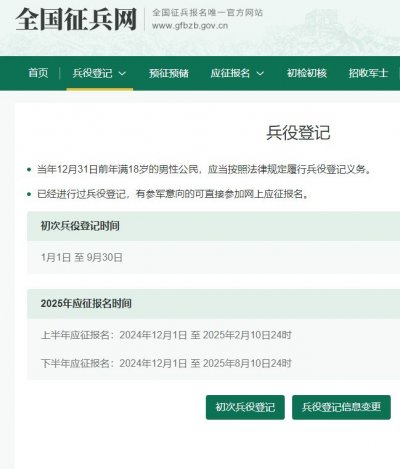Click the 兵役登记 page heading
400x469 pixels.
[x=298, y=133]
